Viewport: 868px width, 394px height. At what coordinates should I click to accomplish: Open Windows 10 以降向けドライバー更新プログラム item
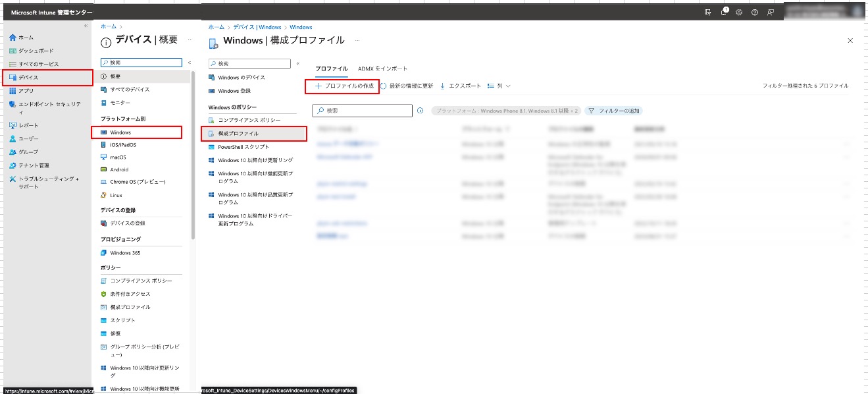251,219
